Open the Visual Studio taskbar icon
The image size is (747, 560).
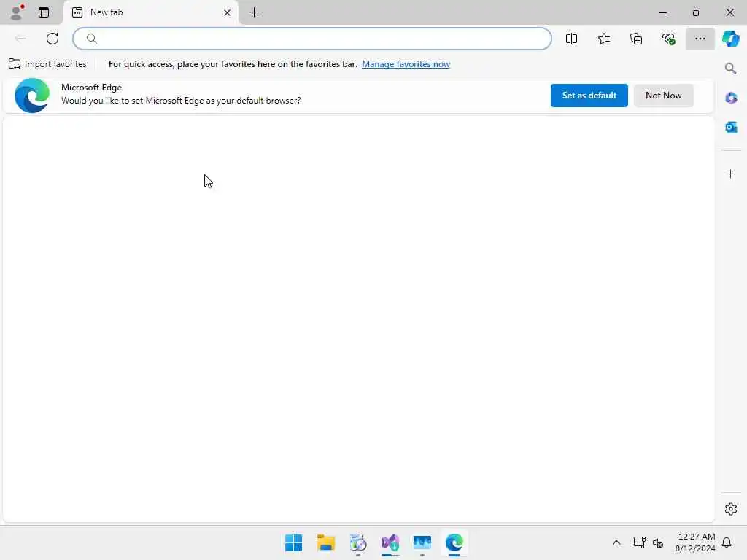click(390, 542)
